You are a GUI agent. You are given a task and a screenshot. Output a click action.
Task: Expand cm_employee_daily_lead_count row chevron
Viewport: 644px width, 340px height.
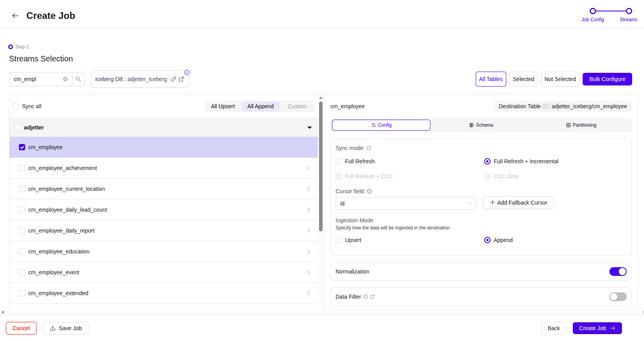[x=308, y=210]
